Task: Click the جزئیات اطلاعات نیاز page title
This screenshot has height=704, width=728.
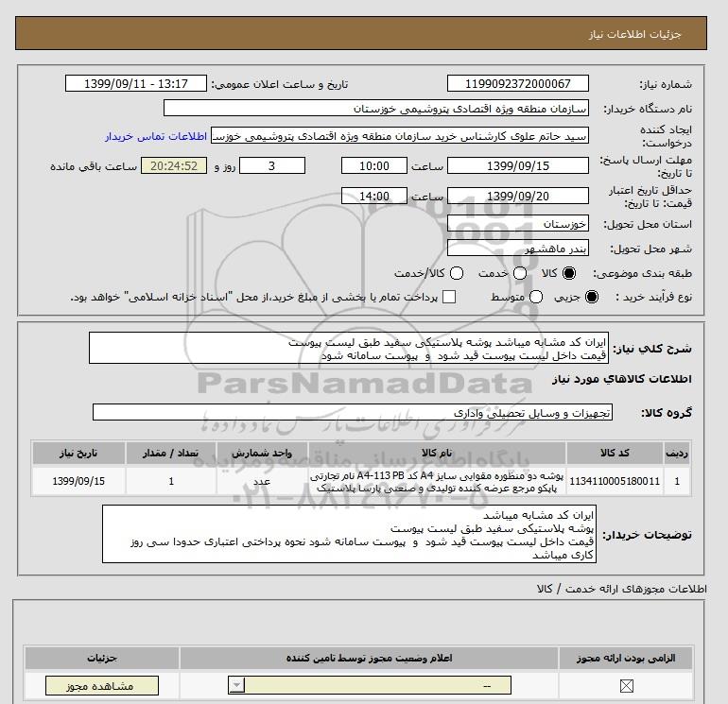Action: [x=634, y=34]
